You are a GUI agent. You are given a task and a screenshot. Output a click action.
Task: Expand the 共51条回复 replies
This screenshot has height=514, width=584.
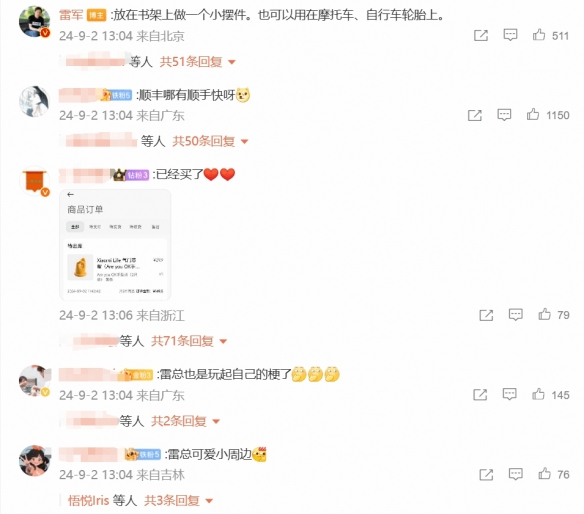pos(198,61)
